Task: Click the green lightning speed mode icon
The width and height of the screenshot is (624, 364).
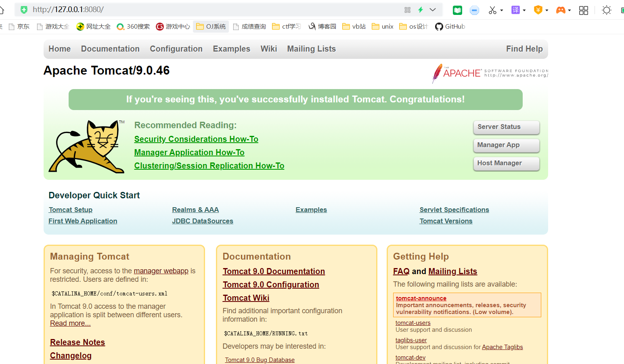Action: (x=421, y=10)
